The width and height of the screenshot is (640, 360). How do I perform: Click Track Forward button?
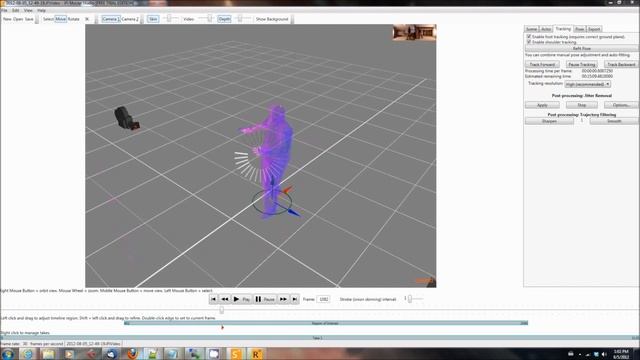point(542,64)
